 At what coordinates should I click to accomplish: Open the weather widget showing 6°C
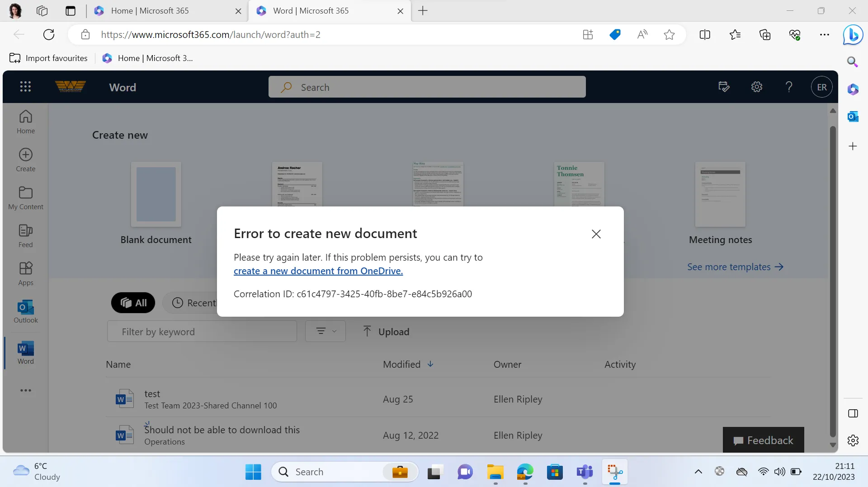tap(37, 472)
